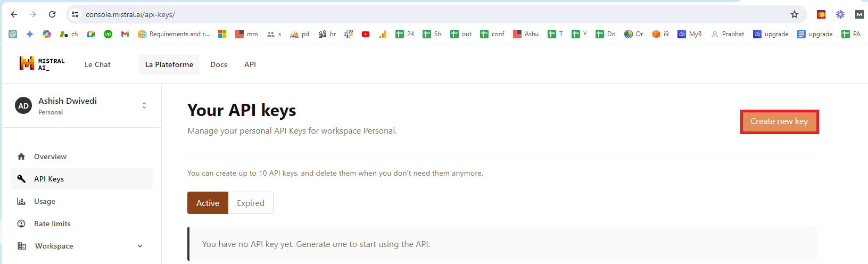Click the Rate limits gauge icon
The image size is (868, 264).
coord(21,224)
